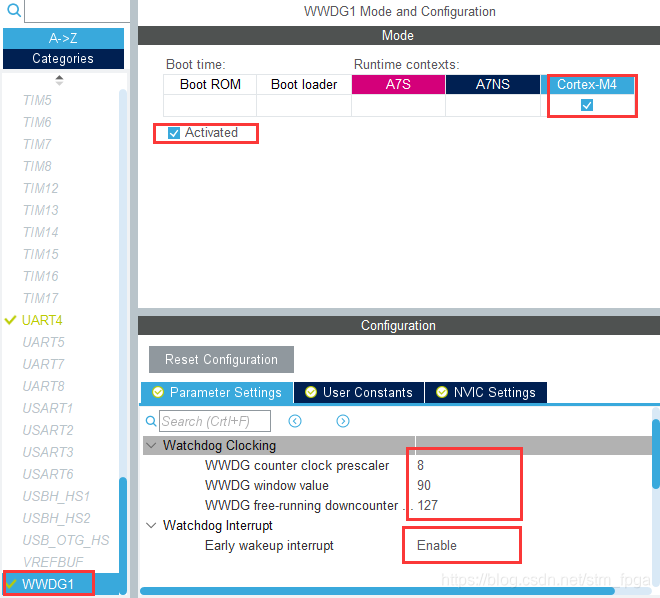Viewport: 660px width, 598px height.
Task: Select TIM12 in the peripheral list
Action: pyautogui.click(x=40, y=188)
